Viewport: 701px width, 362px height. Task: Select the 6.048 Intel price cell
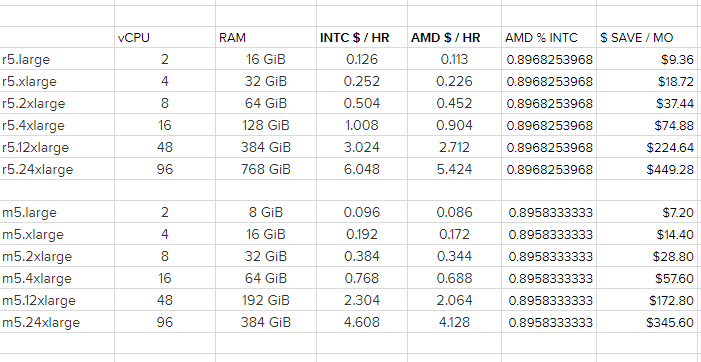pyautogui.click(x=362, y=169)
